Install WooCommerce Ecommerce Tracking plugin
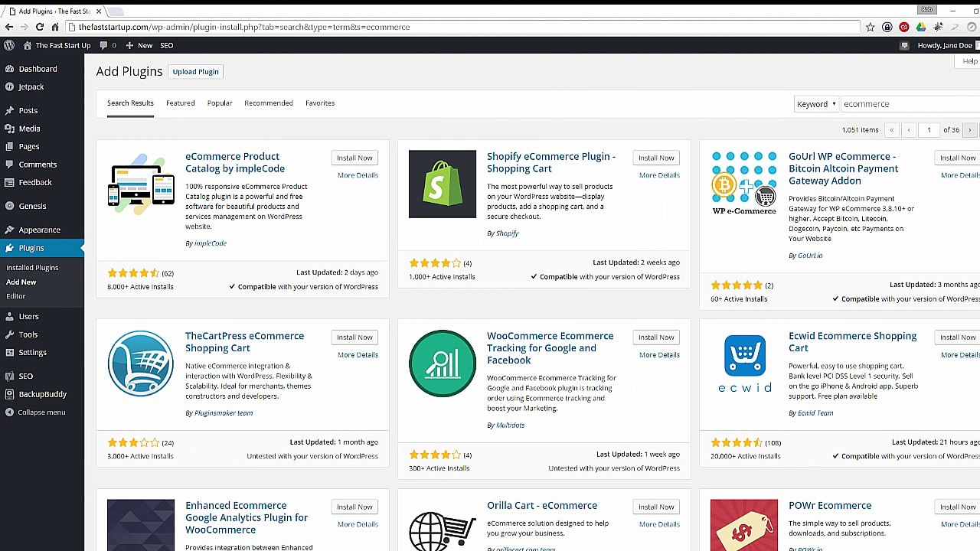 click(656, 337)
